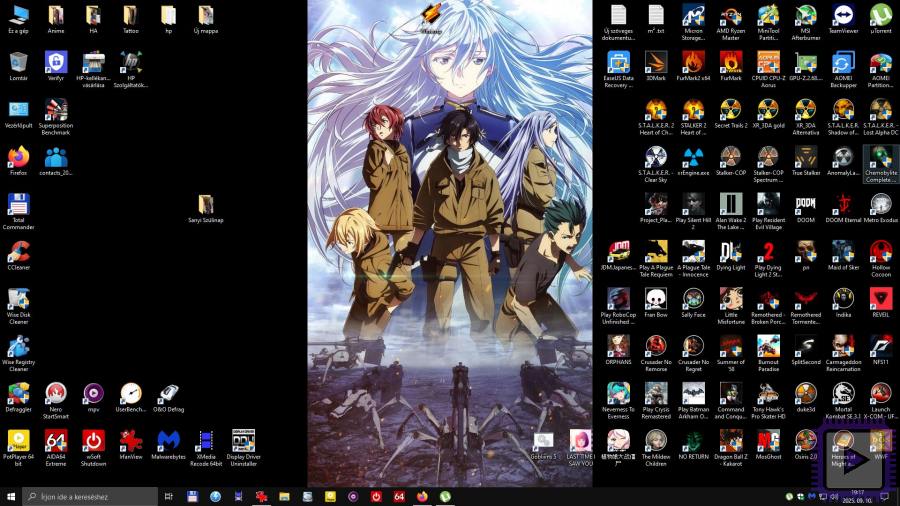Open File Explorer in the taskbar

click(284, 496)
